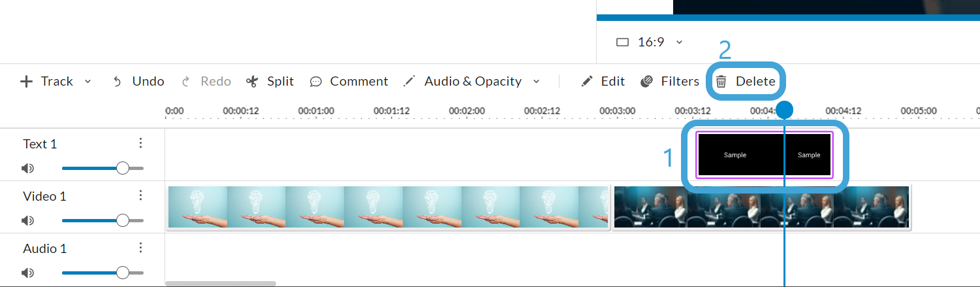Image resolution: width=980 pixels, height=287 pixels.
Task: Click the Undo button
Action: click(138, 82)
